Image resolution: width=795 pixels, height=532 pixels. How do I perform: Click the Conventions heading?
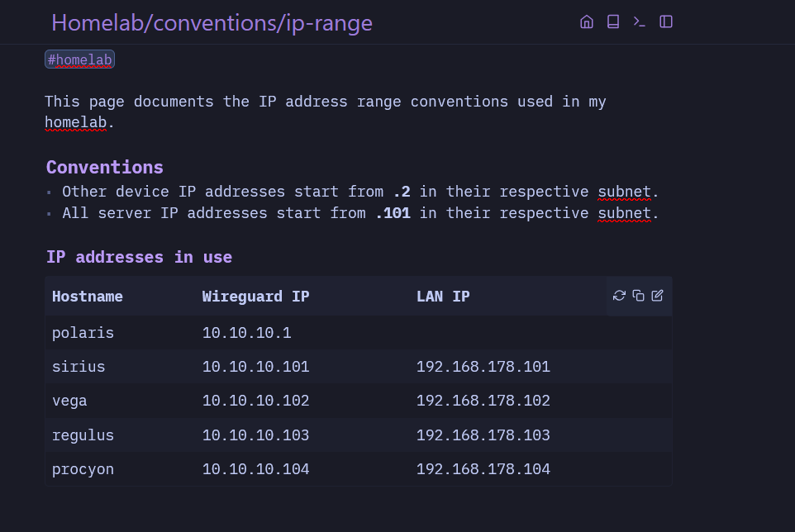coord(105,168)
